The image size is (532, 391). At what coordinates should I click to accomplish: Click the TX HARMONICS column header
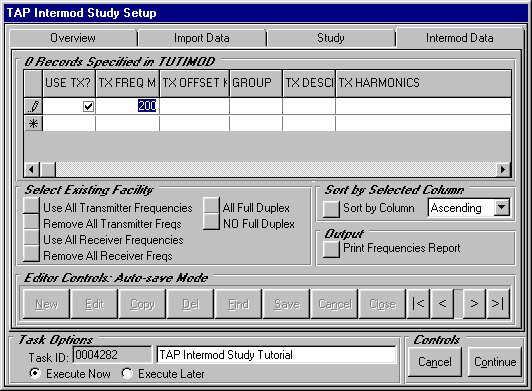(423, 83)
